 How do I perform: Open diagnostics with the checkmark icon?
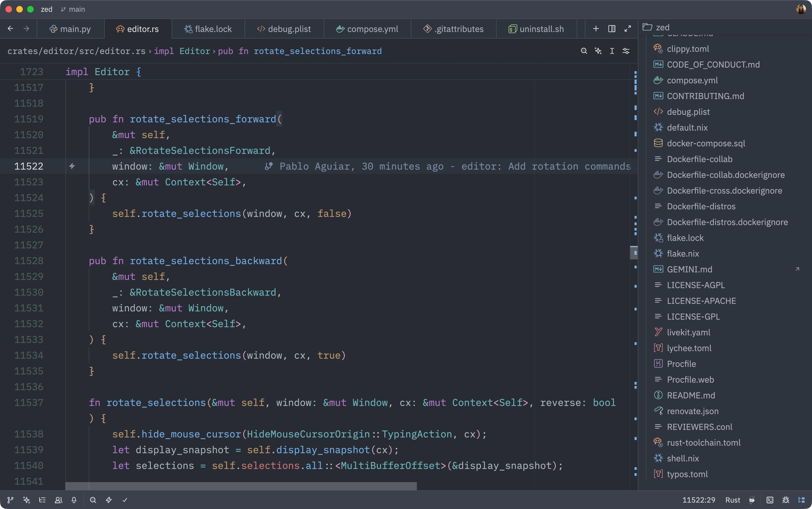pyautogui.click(x=125, y=500)
